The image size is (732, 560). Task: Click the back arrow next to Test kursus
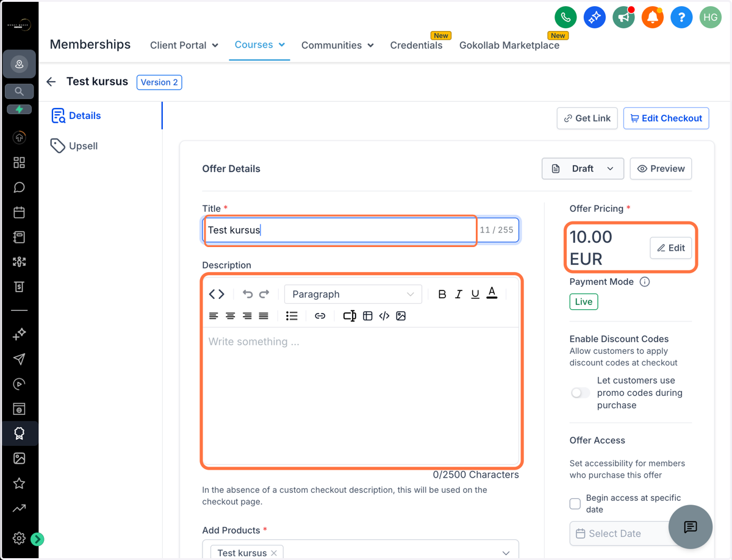tap(51, 82)
